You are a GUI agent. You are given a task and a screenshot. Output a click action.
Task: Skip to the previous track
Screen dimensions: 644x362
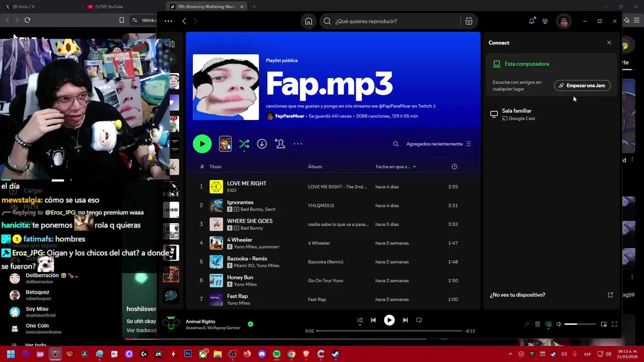373,320
